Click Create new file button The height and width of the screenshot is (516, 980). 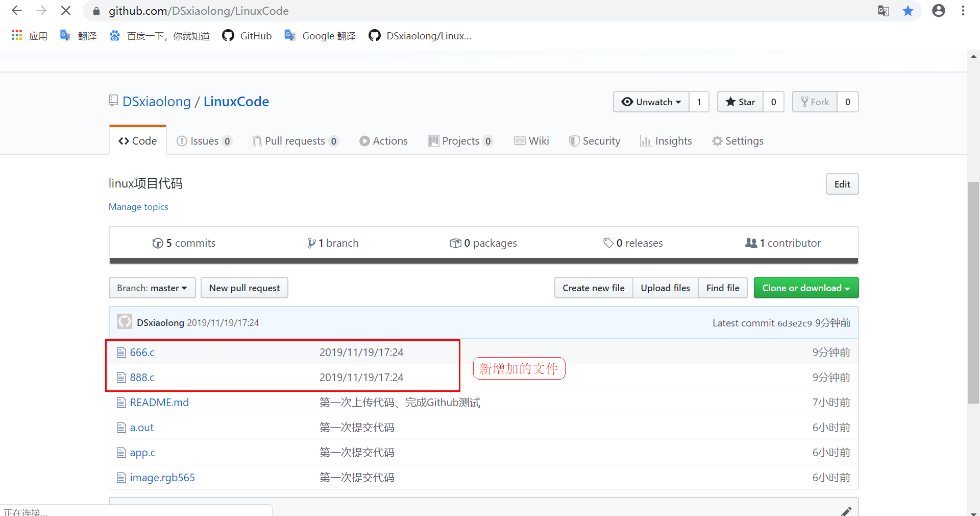(x=594, y=288)
